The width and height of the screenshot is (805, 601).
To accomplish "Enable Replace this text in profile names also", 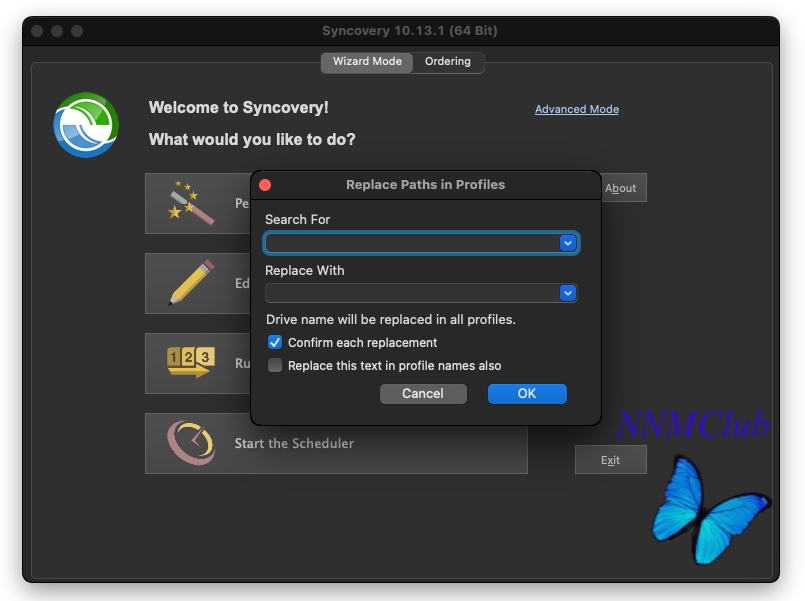I will coord(275,365).
